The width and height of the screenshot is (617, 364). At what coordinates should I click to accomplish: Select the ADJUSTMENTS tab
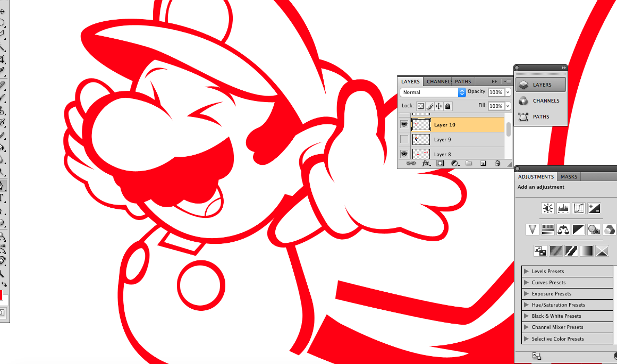(x=536, y=177)
